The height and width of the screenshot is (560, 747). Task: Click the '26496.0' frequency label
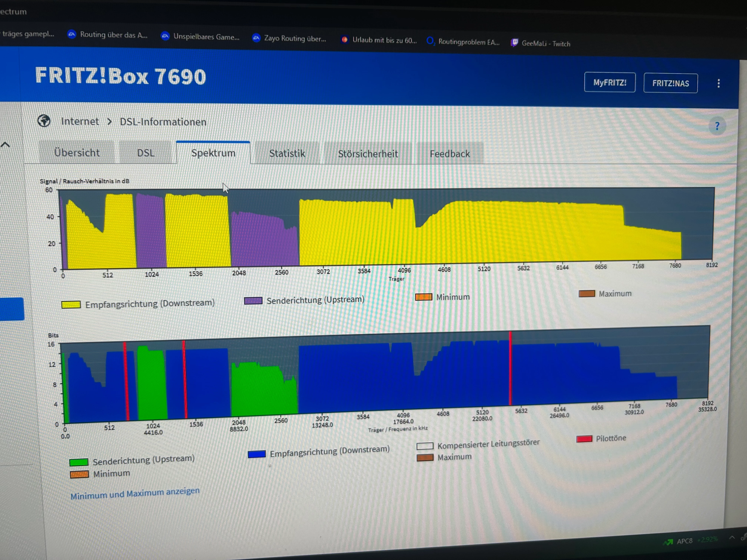[x=559, y=415]
